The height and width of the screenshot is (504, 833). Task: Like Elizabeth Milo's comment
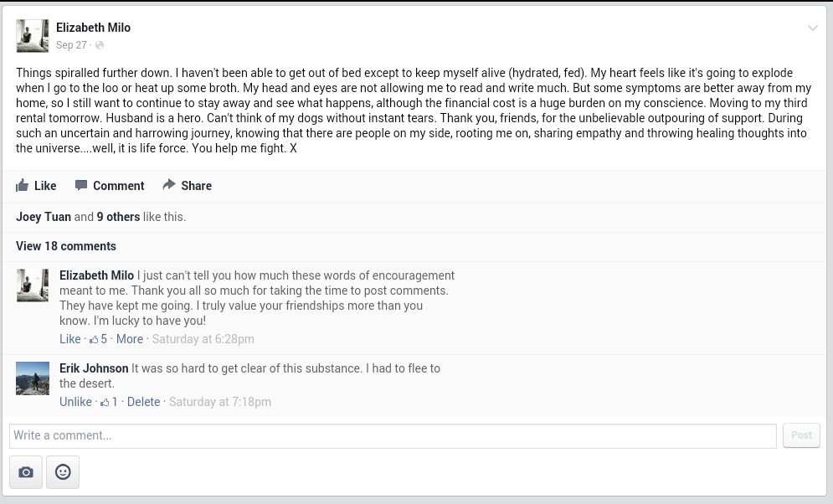point(70,339)
